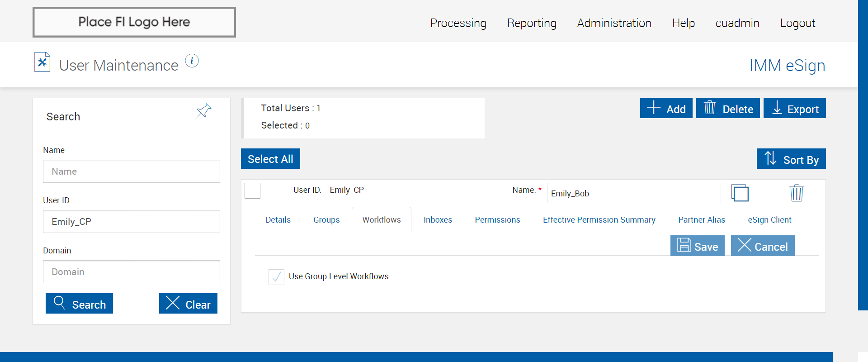Open the Effective Permission Summary tab
The height and width of the screenshot is (362, 868).
pos(599,220)
